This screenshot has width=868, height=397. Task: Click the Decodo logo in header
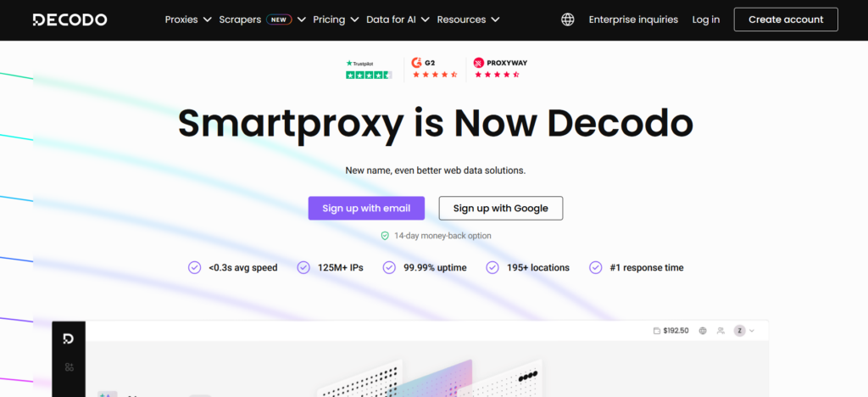(70, 20)
